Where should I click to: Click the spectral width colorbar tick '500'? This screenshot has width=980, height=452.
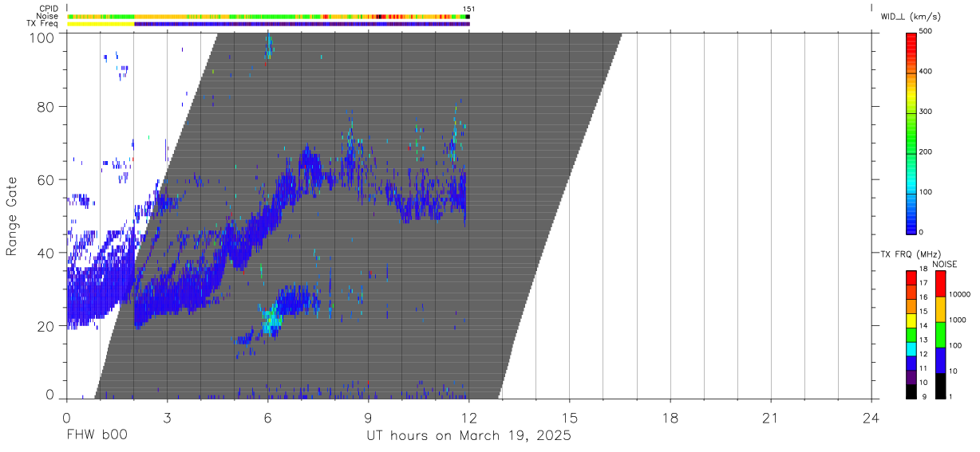[926, 32]
